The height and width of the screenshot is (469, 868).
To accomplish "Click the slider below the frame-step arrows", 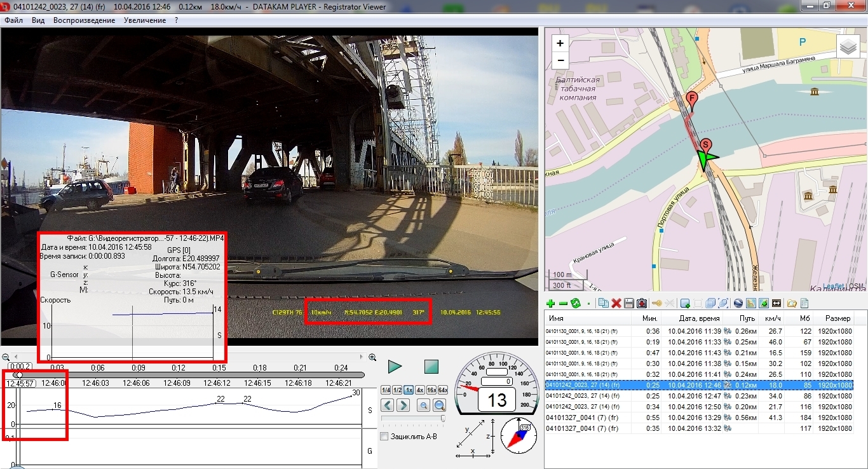I will (x=413, y=418).
